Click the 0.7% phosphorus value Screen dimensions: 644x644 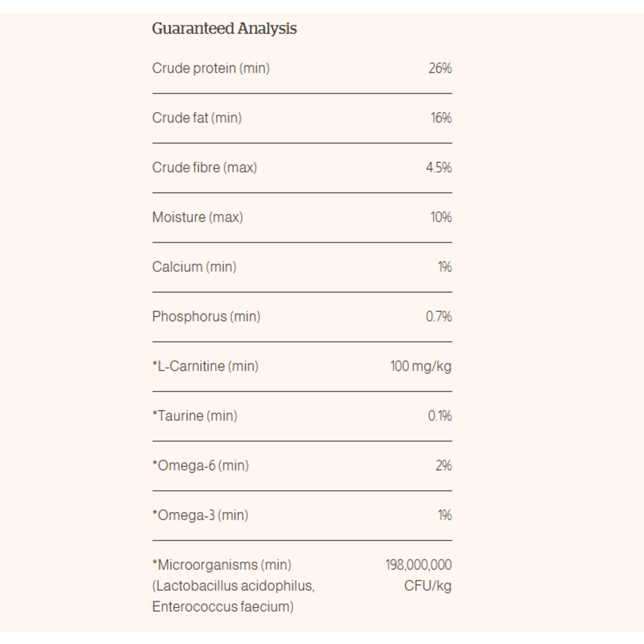pos(439,317)
